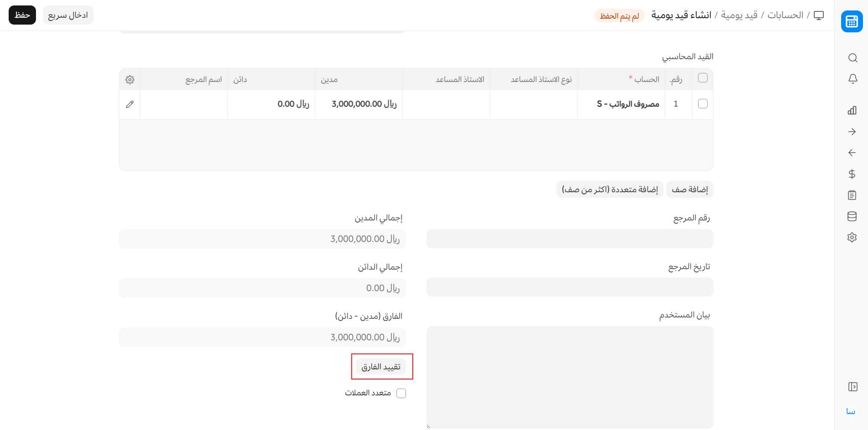Click the blue calculator app logo
Image resolution: width=868 pixels, height=430 pixels.
click(x=852, y=21)
